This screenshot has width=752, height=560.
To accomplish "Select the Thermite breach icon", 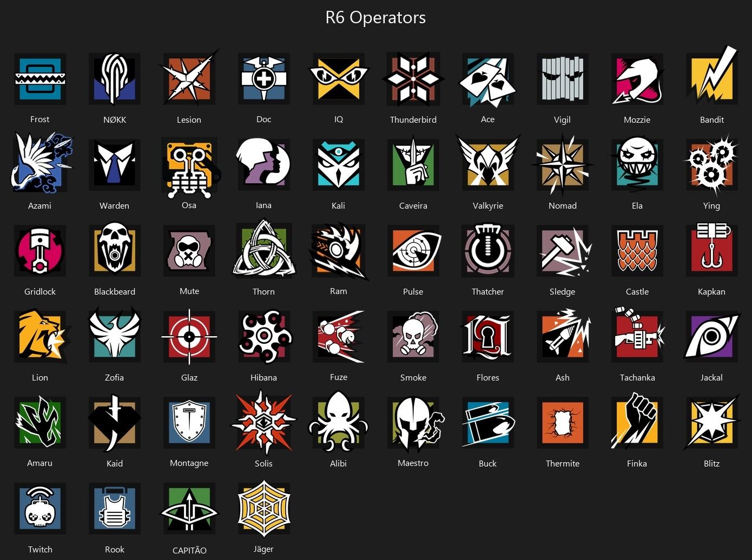I will pyautogui.click(x=563, y=422).
